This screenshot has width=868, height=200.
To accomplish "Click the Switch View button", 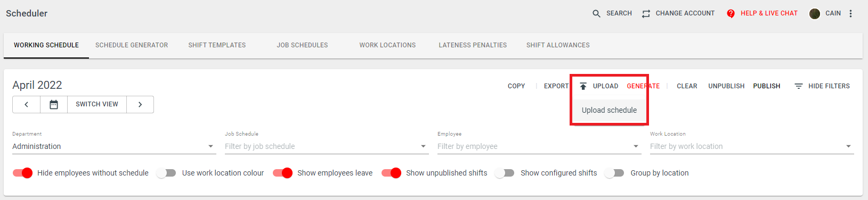I will pyautogui.click(x=97, y=104).
